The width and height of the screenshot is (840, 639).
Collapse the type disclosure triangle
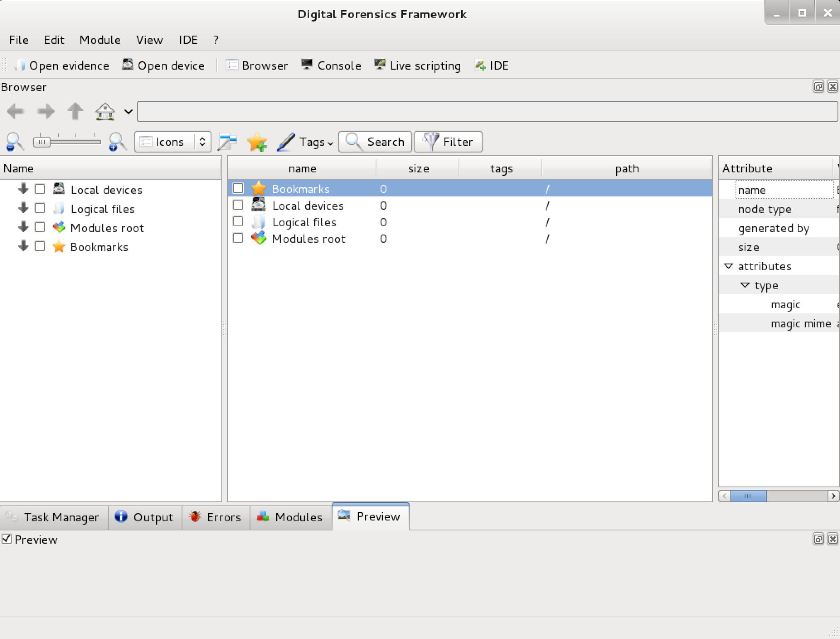click(x=745, y=285)
